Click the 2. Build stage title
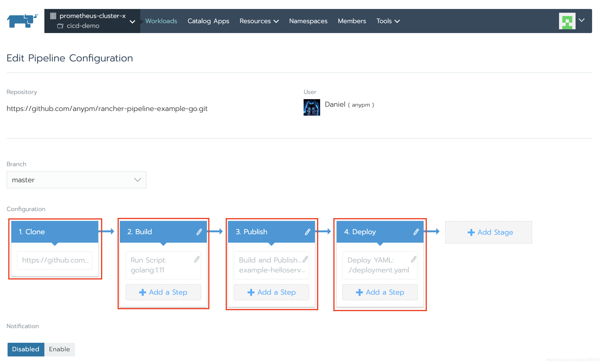The image size is (602, 364). pyautogui.click(x=140, y=232)
